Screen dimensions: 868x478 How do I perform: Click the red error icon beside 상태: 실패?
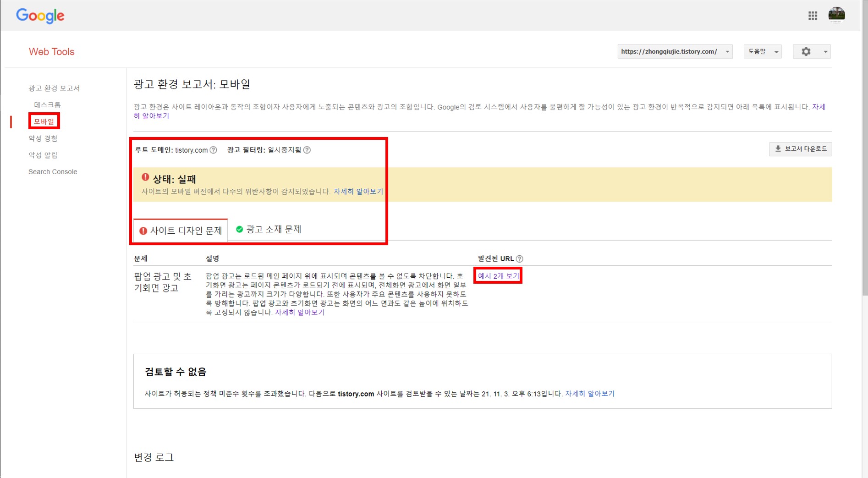(x=145, y=177)
